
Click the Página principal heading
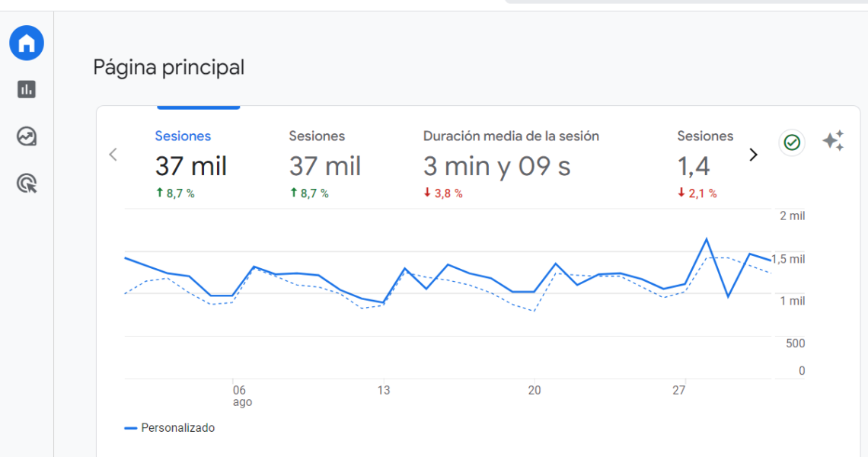168,68
